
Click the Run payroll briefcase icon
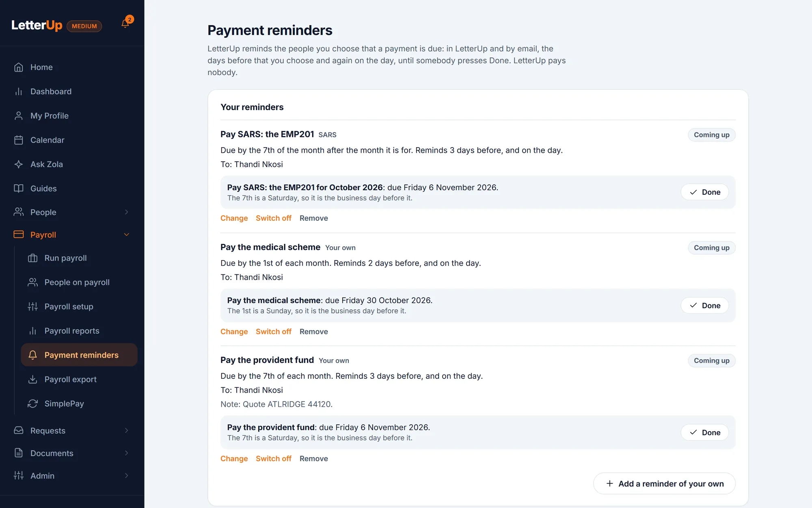(33, 258)
